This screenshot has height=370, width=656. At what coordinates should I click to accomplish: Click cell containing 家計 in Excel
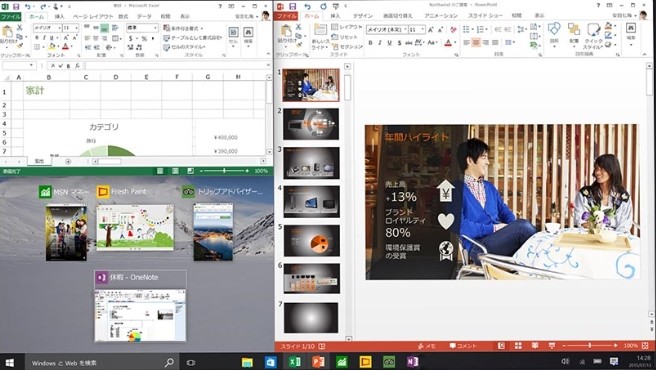46,90
